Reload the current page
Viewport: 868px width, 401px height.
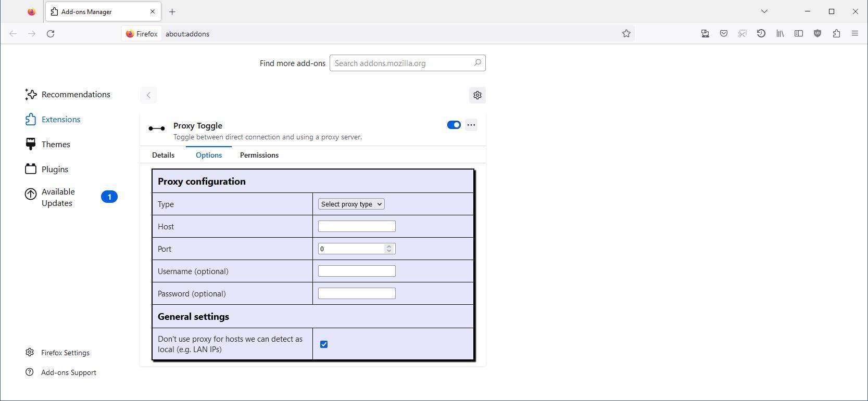pos(51,34)
